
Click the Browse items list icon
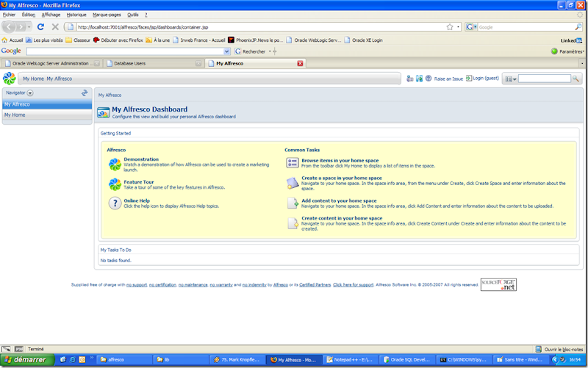click(293, 162)
